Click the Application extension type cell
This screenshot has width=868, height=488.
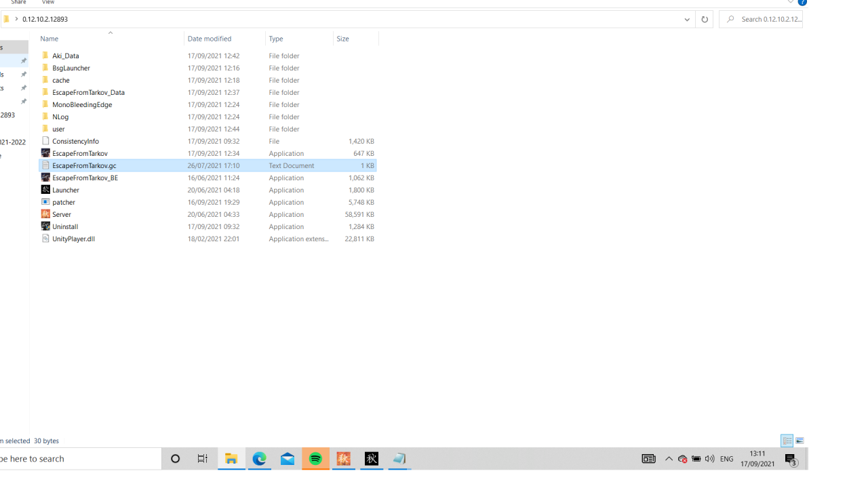click(x=298, y=239)
